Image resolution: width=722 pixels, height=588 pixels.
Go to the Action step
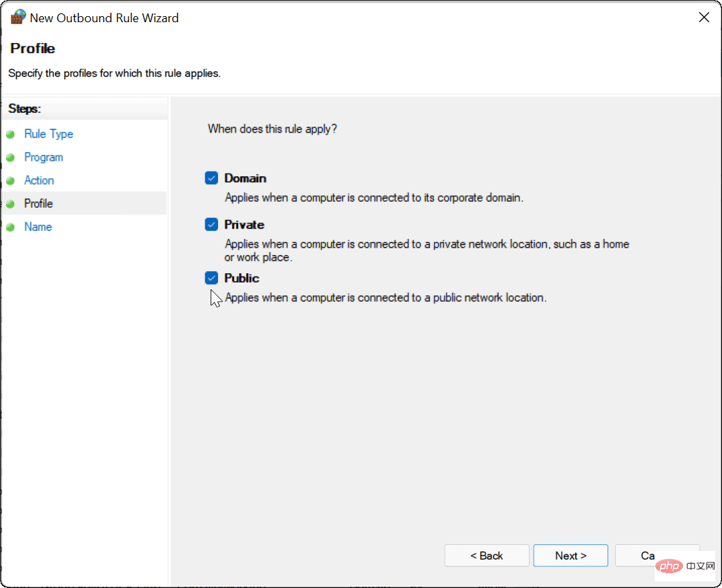[x=38, y=180]
